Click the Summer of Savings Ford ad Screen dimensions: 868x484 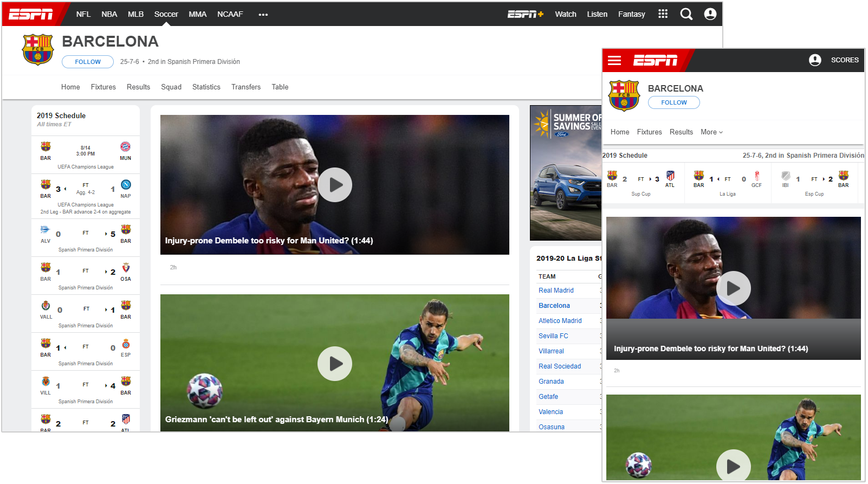566,173
